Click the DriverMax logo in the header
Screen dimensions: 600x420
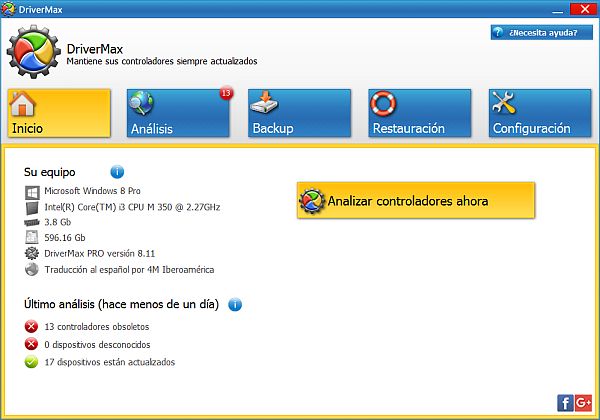[x=32, y=53]
